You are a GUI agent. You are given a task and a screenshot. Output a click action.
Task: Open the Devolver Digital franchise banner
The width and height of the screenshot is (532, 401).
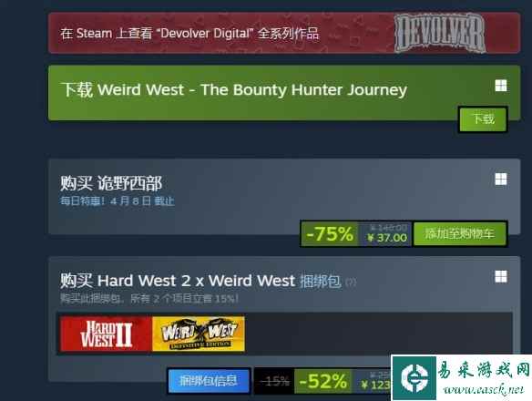click(284, 33)
